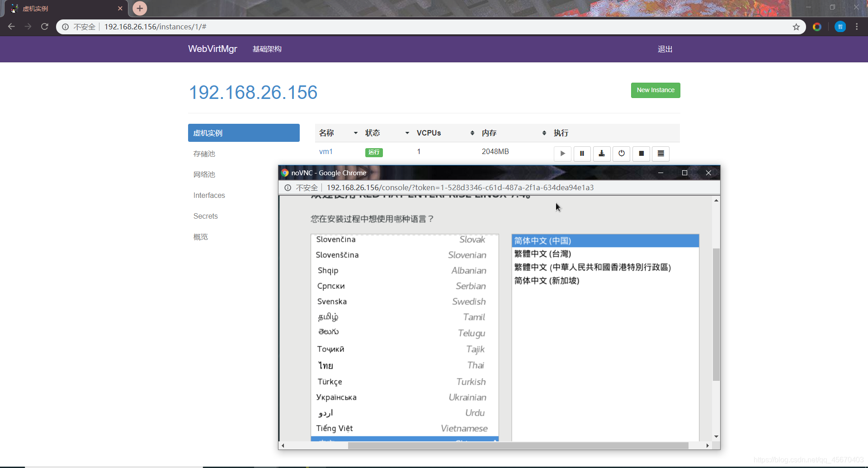Click the New Instance button
The height and width of the screenshot is (468, 868).
click(656, 90)
